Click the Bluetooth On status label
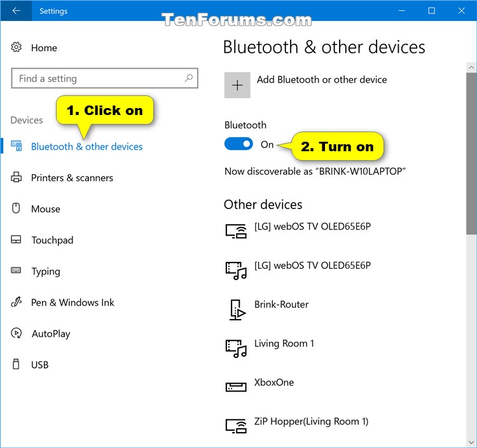Viewport: 477px width, 448px height. click(267, 145)
